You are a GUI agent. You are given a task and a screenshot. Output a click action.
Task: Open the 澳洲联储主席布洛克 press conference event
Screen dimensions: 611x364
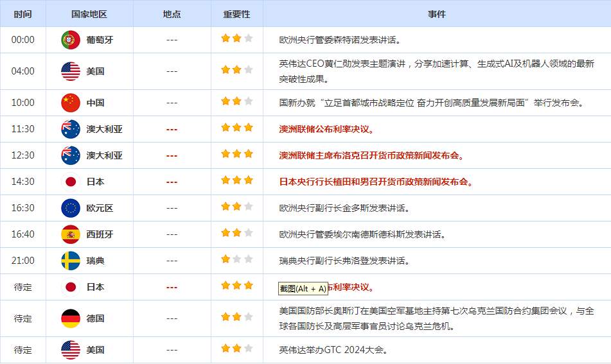click(x=372, y=155)
